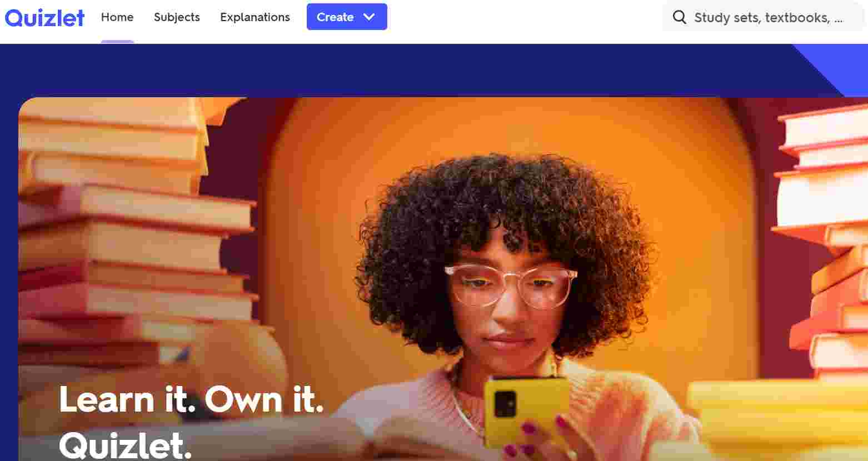Screen dimensions: 868x461
Task: Click the woman's clear-framed glasses
Action: [x=510, y=285]
